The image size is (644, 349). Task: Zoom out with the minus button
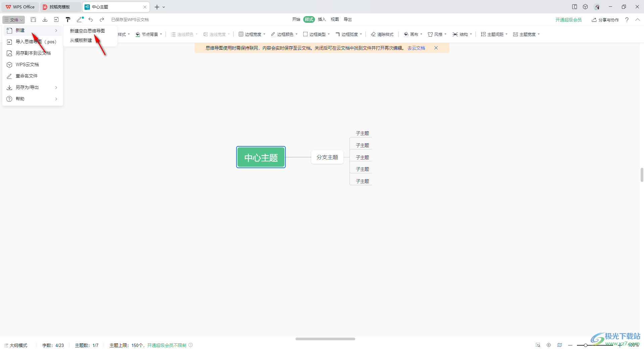570,345
